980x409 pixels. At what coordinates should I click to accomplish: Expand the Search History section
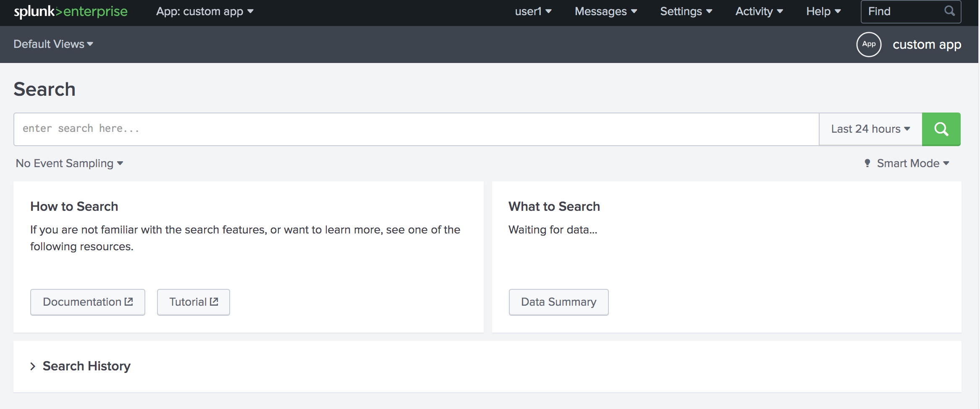(x=81, y=366)
